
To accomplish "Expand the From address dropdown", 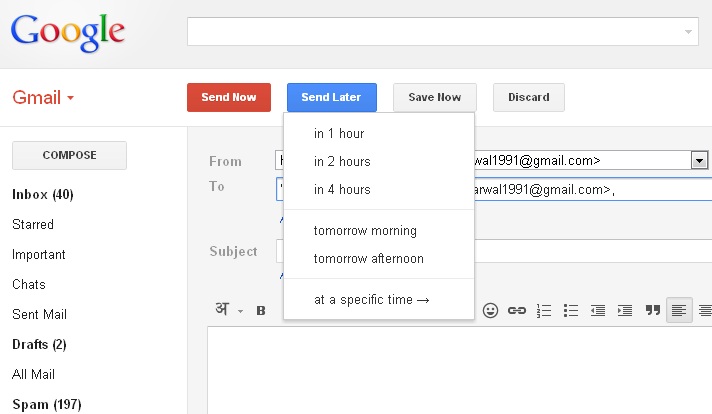I will (x=699, y=160).
